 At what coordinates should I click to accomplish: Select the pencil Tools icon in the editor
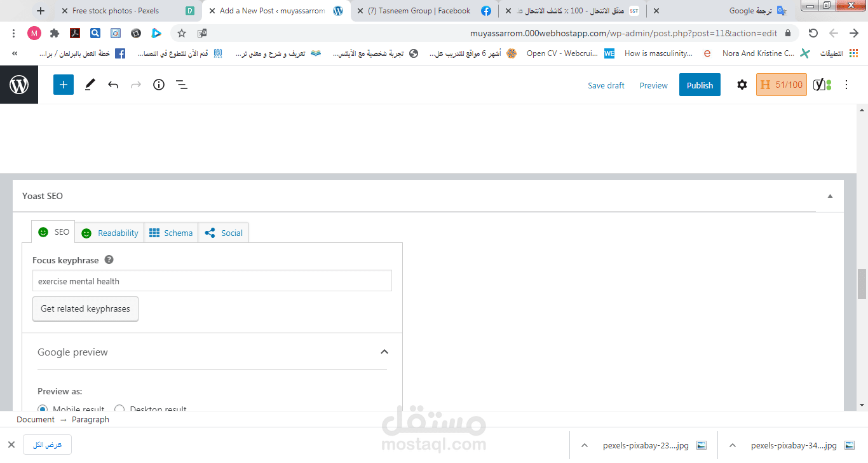pyautogui.click(x=90, y=85)
